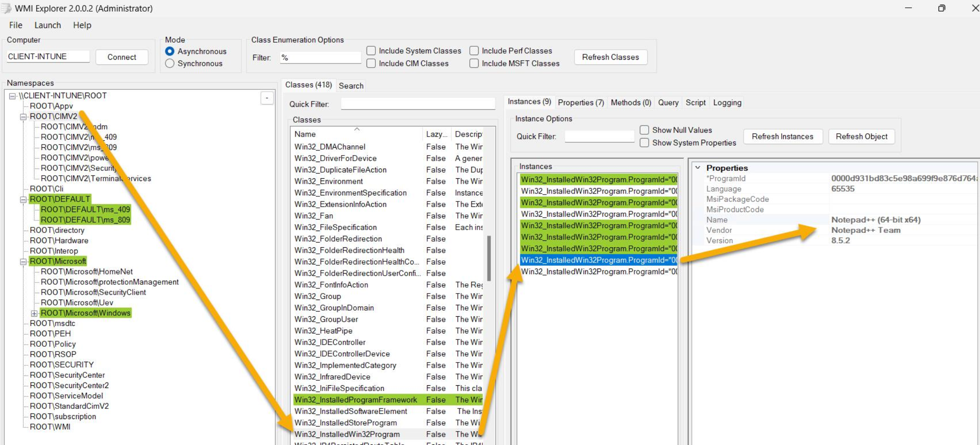
Task: Open the Script tab
Action: [695, 102]
